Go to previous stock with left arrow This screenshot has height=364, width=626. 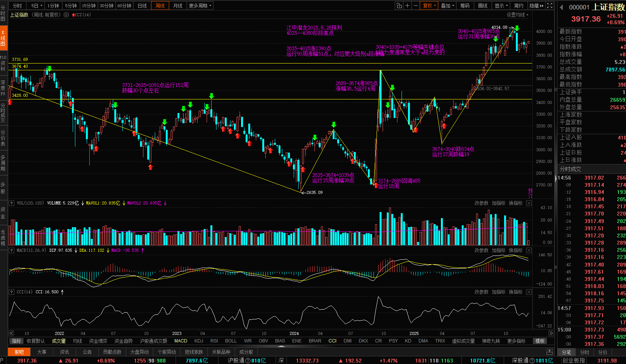pyautogui.click(x=562, y=7)
